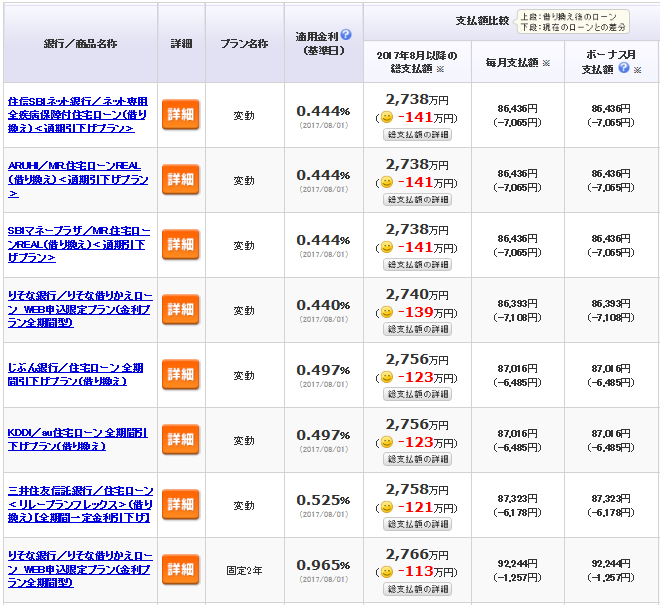Click 総支払額の詳細 in the じぶん銀行 row
The image size is (660, 605).
click(x=417, y=394)
